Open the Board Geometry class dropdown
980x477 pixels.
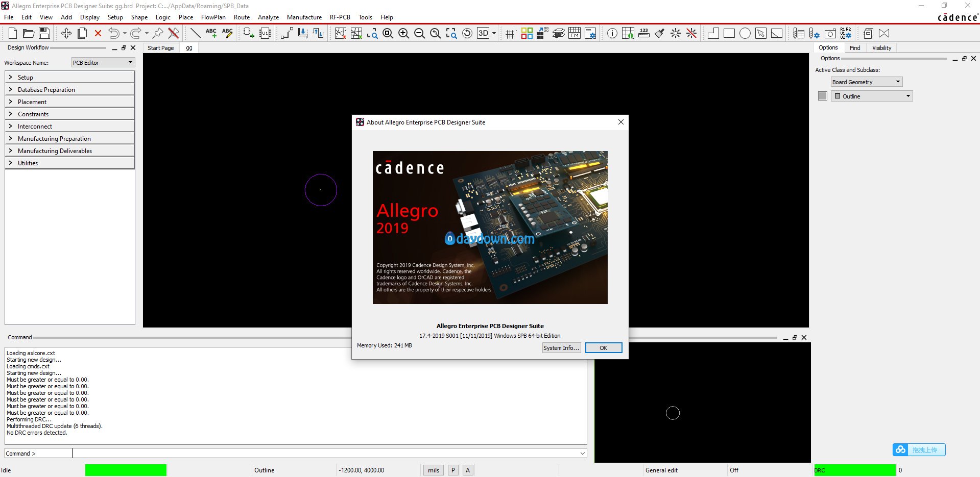coord(867,82)
